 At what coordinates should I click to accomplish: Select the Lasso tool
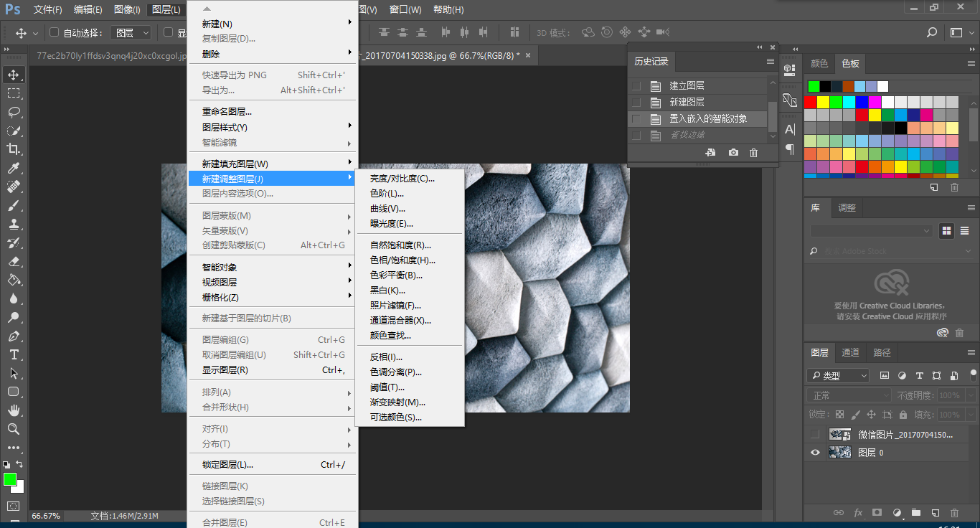(14, 112)
